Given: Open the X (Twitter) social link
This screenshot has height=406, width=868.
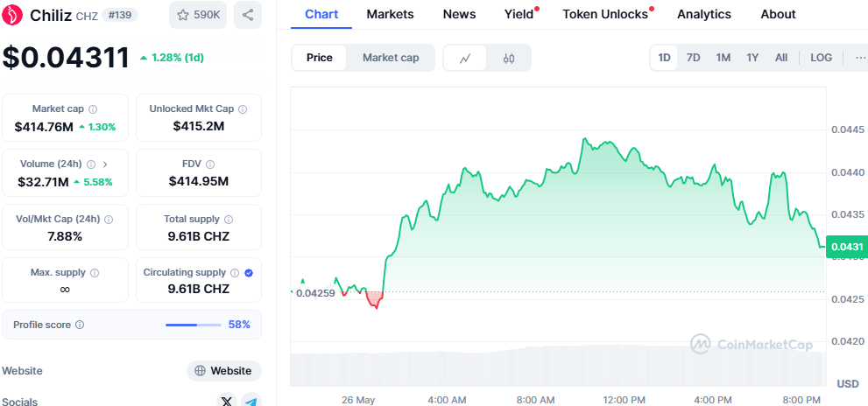Looking at the screenshot, I should (x=226, y=401).
